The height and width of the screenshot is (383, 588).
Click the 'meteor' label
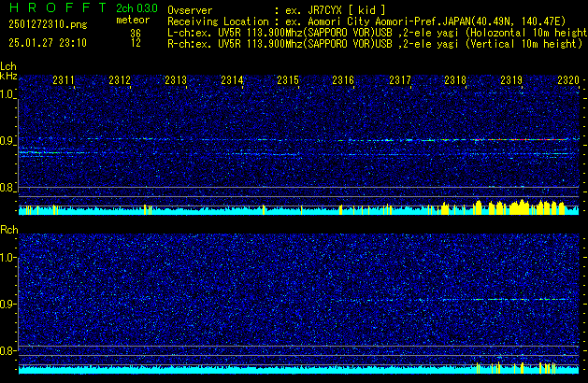coord(133,20)
